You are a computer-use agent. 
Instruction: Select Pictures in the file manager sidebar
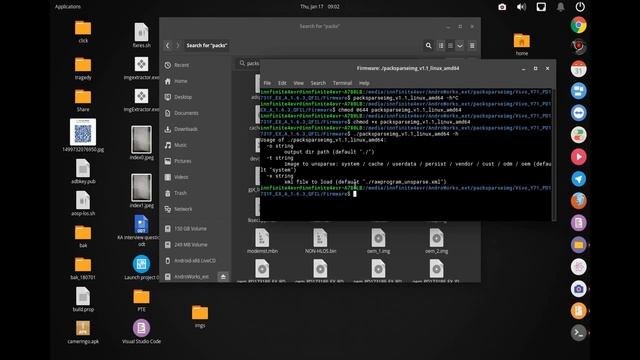point(196,161)
